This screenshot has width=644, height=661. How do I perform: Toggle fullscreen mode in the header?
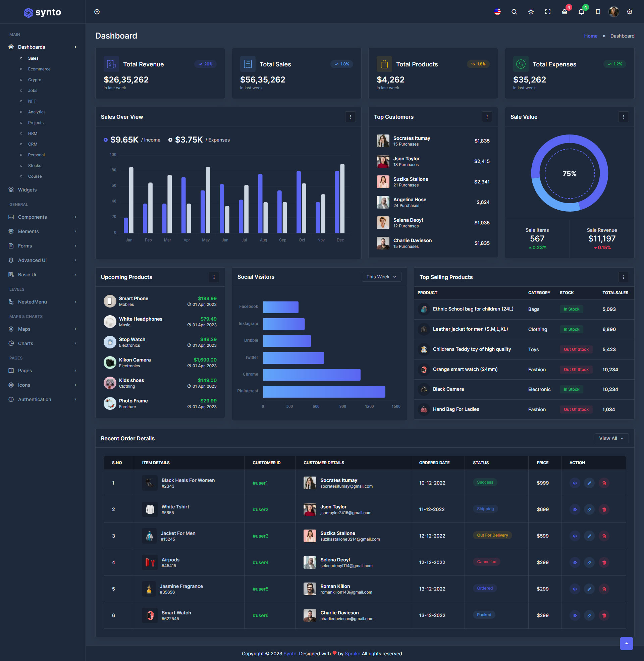pos(548,12)
